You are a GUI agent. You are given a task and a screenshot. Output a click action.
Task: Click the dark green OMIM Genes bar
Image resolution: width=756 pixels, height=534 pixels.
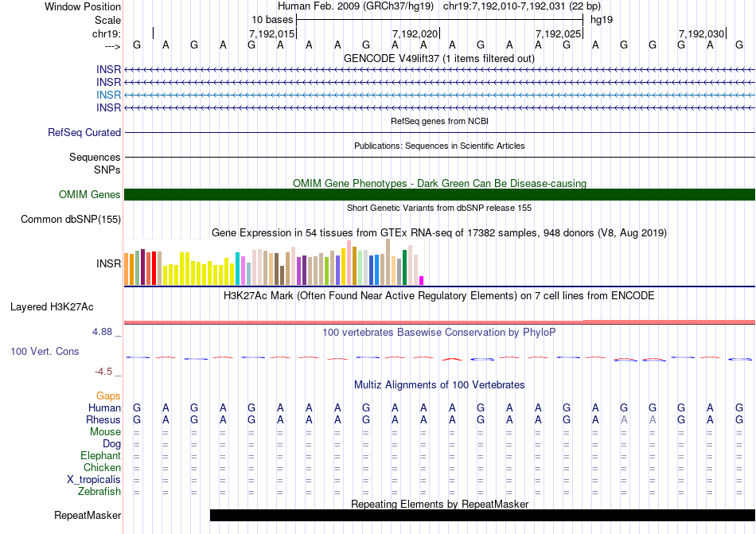(439, 195)
